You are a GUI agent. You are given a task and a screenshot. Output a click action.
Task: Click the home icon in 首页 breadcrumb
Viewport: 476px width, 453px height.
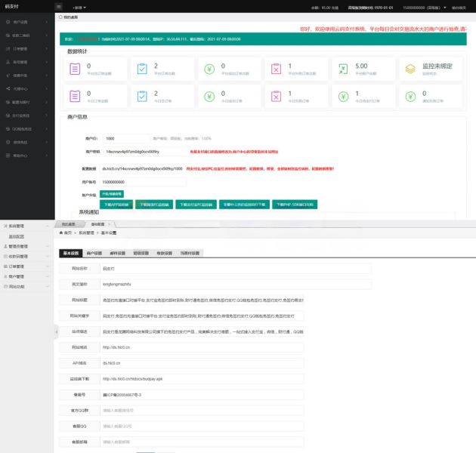61,233
